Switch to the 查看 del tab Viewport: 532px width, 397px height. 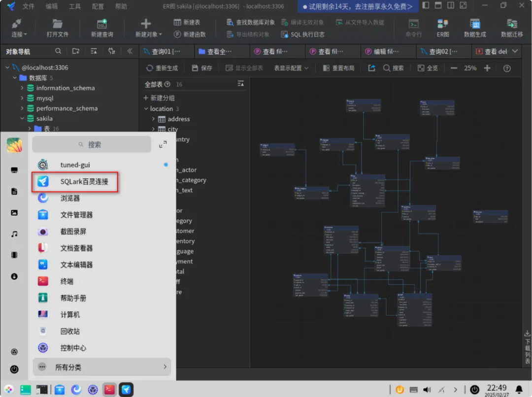tap(492, 52)
